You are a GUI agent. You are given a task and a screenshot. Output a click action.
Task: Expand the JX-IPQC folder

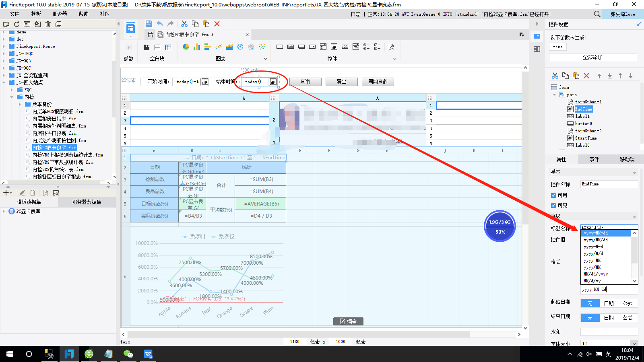[x=4, y=53]
